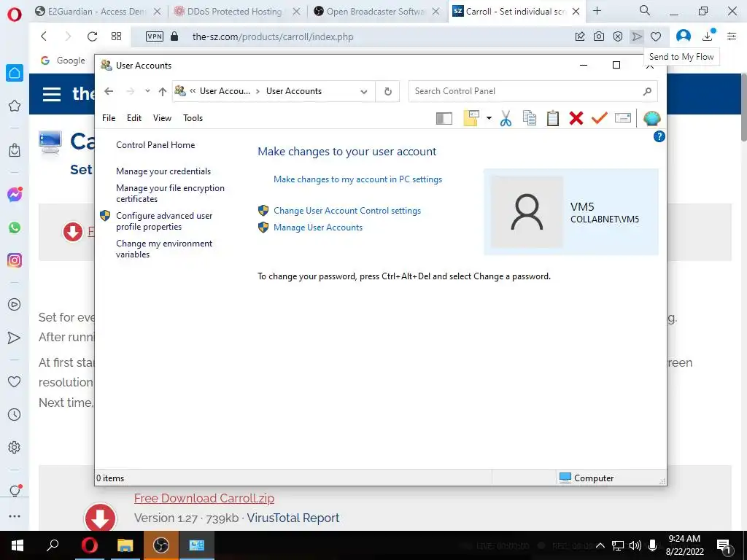Click the search magnifier in Control Panel

pos(647,91)
